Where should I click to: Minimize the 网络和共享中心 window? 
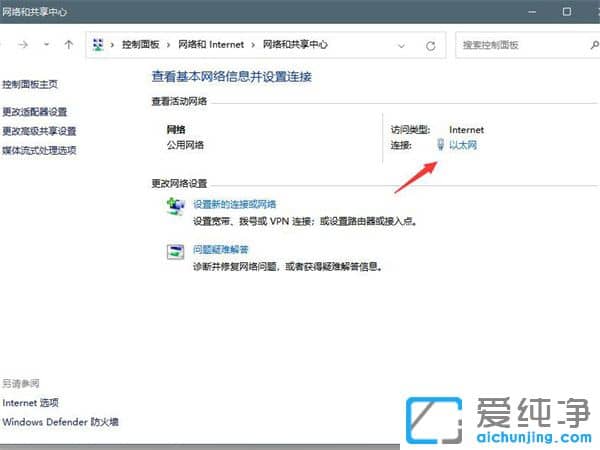point(532,12)
